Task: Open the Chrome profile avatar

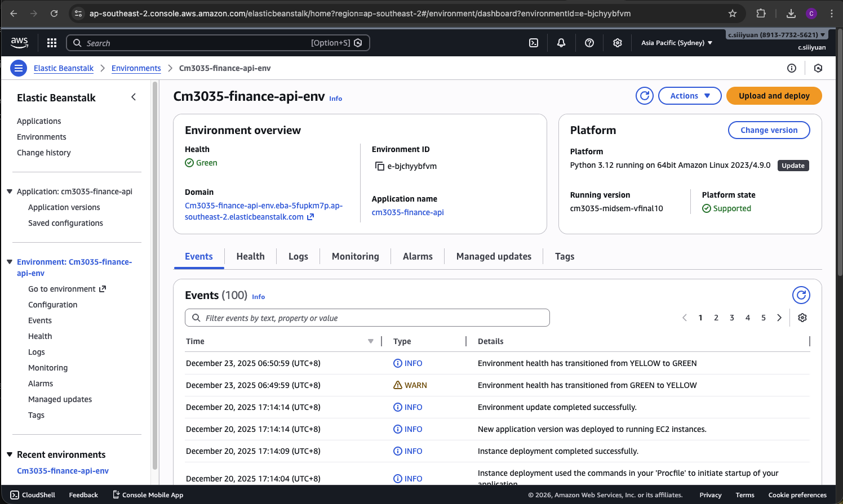Action: coord(811,14)
